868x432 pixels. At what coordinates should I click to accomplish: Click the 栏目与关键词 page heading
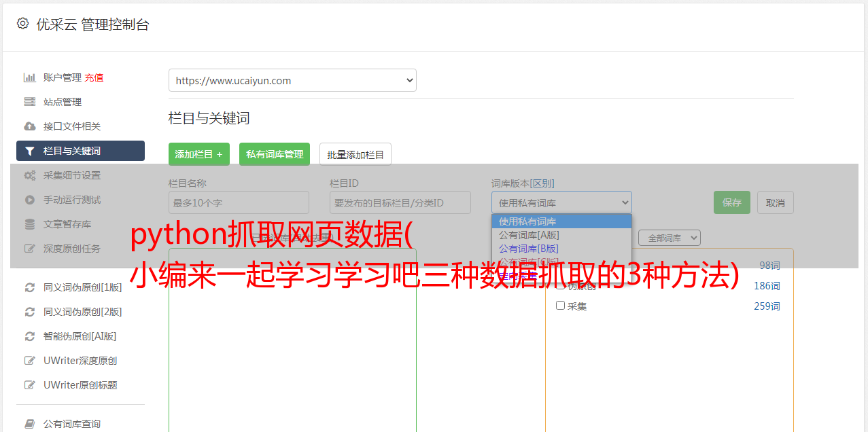tap(209, 118)
